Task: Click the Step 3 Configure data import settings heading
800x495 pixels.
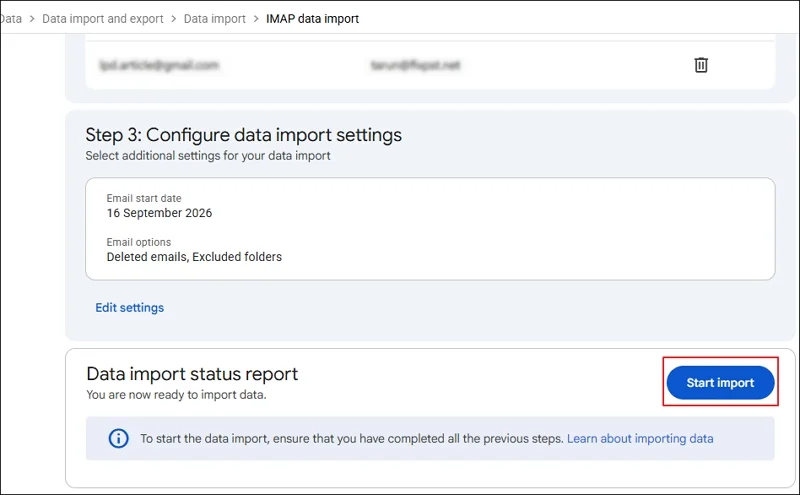Action: pyautogui.click(x=243, y=135)
